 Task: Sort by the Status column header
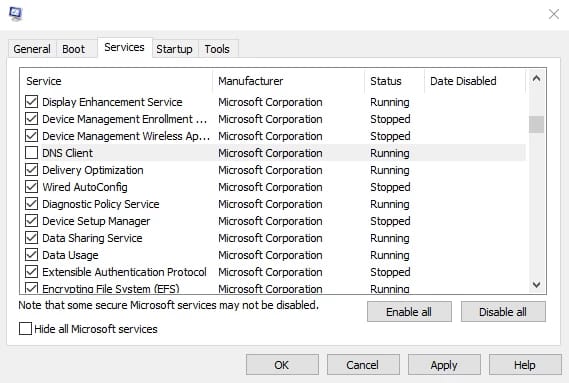click(x=394, y=81)
